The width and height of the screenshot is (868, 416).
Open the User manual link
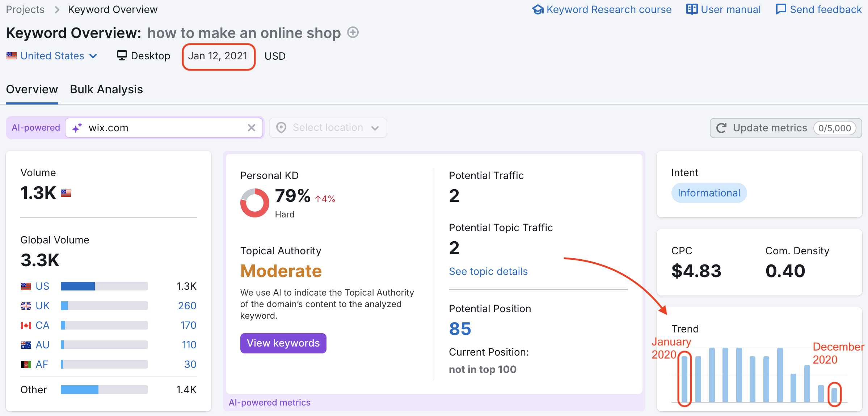(x=724, y=9)
